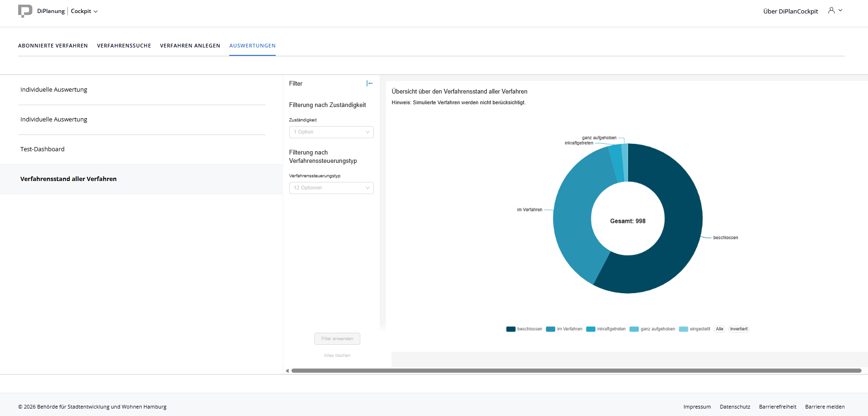Collapse the Filter panel using arrow icon
The width and height of the screenshot is (868, 416).
370,83
